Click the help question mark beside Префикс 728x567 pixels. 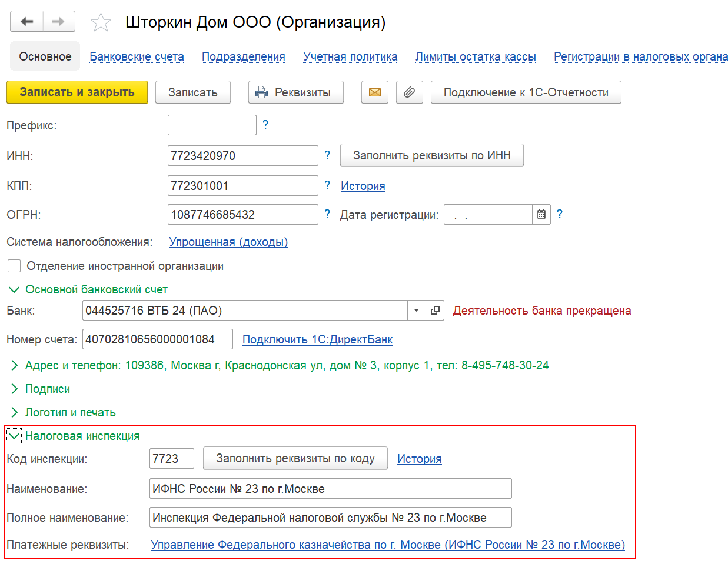[265, 125]
